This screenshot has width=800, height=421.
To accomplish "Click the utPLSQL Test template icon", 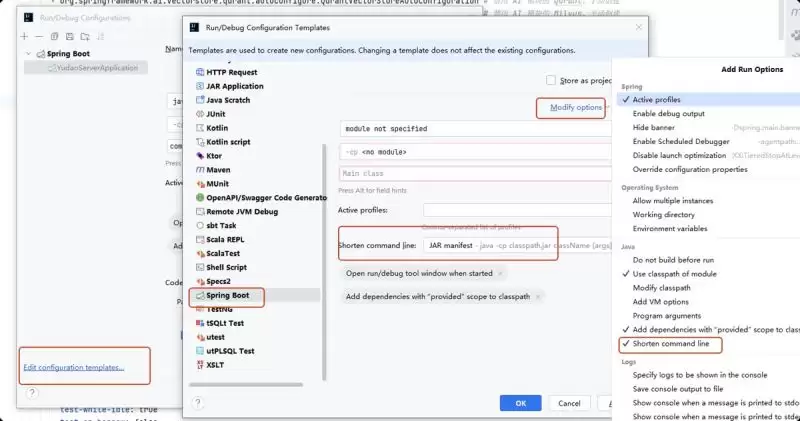I will coord(200,351).
